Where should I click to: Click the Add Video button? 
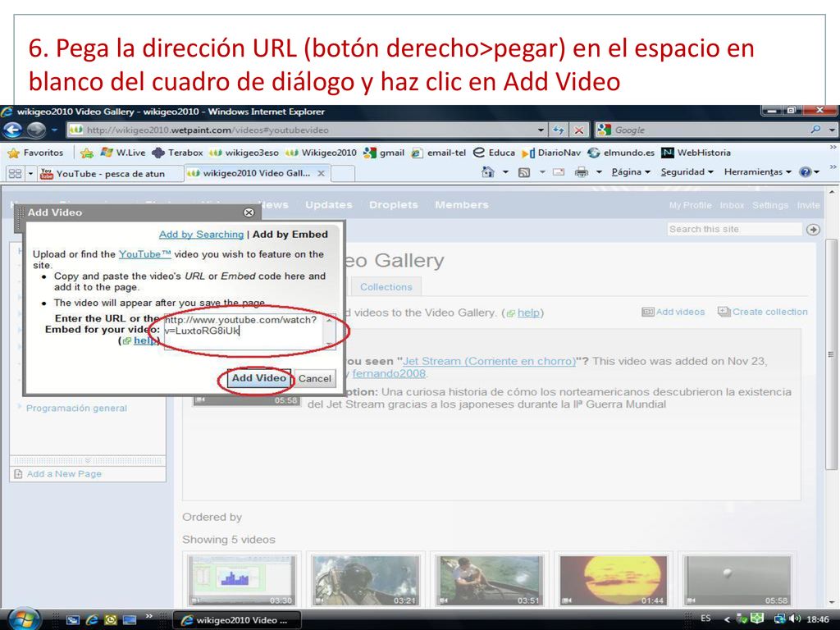point(258,378)
